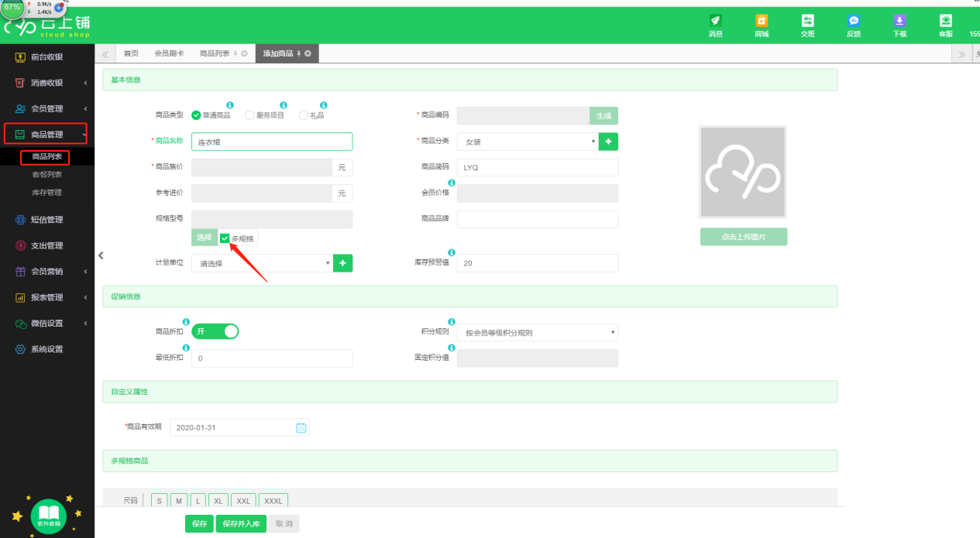Select 礼品 product type

click(x=304, y=115)
